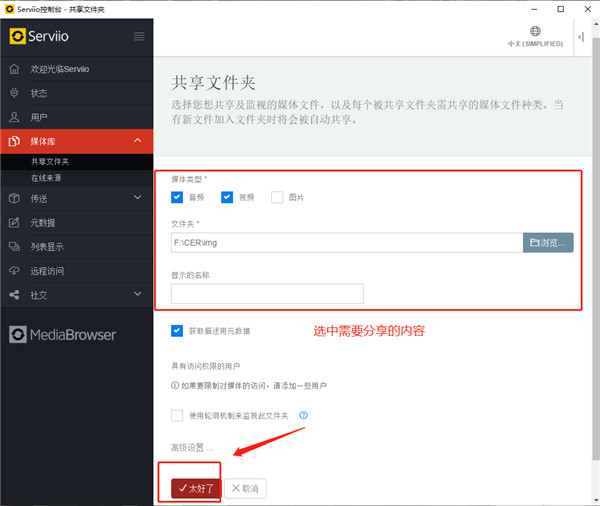Expand the 传送 section chevron
Viewport: 600px width, 506px height.
(x=138, y=198)
